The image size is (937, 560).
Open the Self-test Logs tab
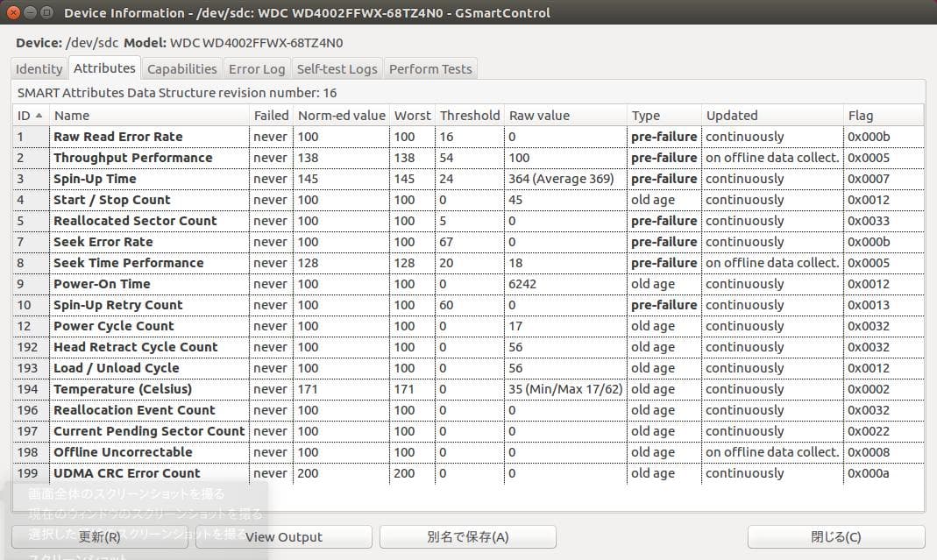click(337, 69)
